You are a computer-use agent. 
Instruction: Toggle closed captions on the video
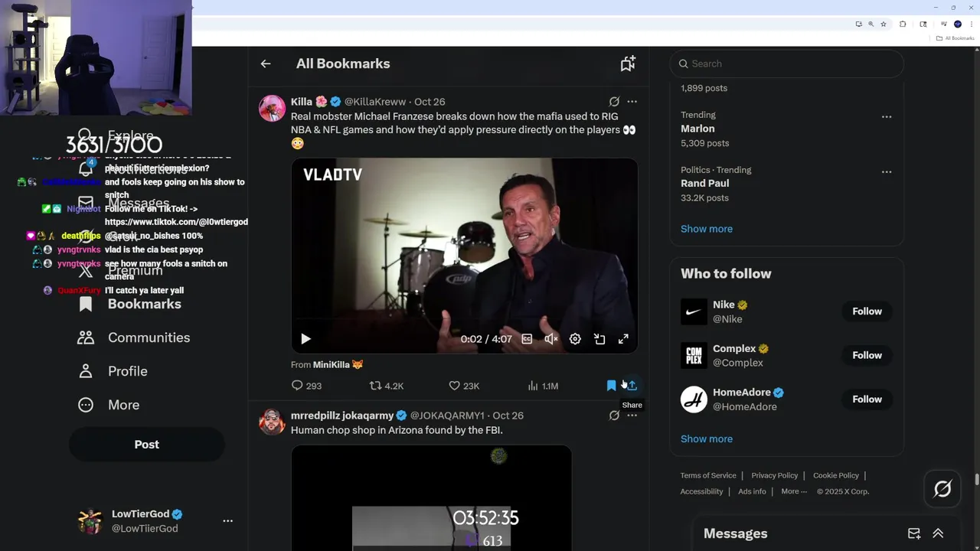(x=527, y=339)
